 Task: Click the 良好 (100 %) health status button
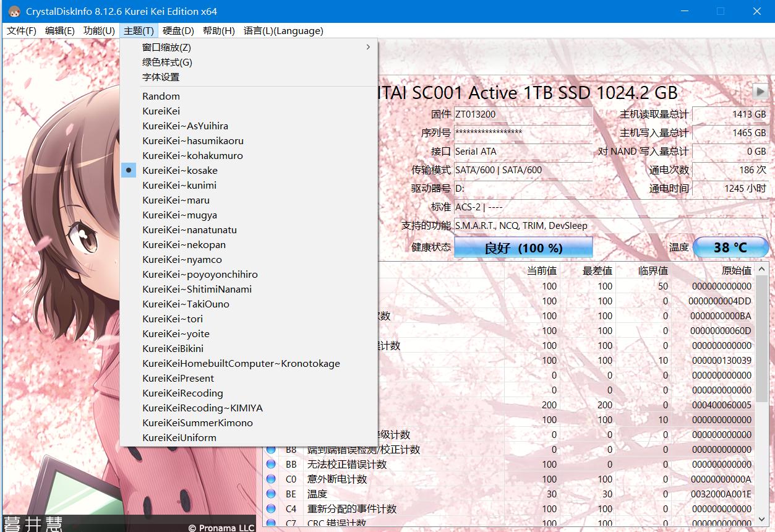pyautogui.click(x=523, y=247)
